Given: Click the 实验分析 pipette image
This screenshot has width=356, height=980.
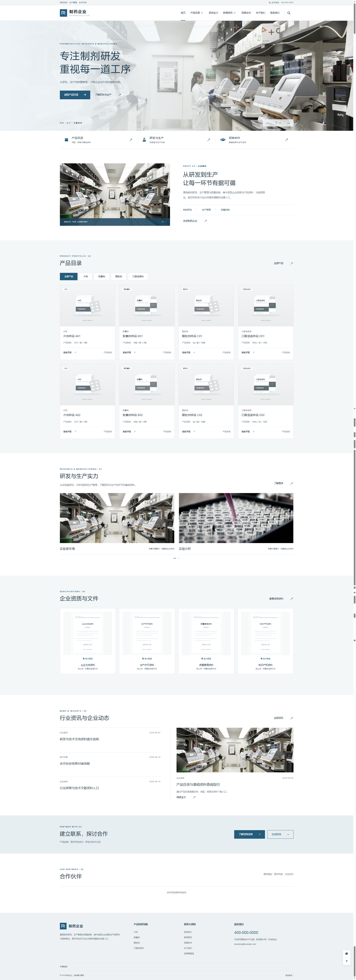Looking at the screenshot, I should pos(236,518).
